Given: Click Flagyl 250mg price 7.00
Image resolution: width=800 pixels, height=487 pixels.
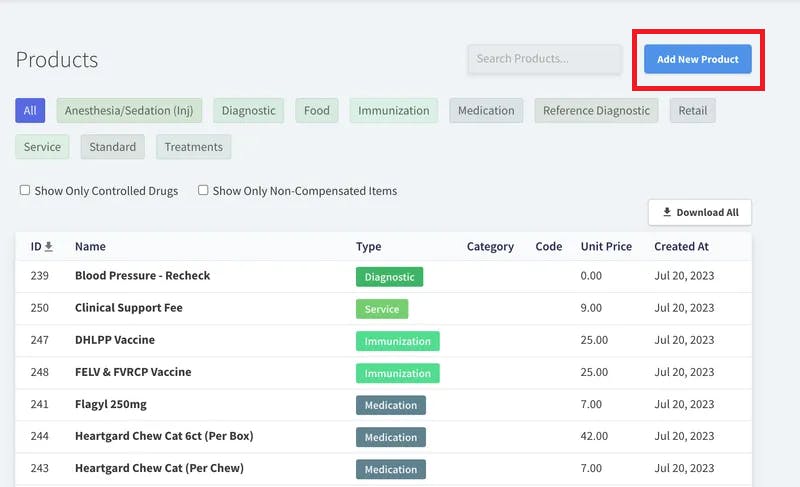Looking at the screenshot, I should coord(591,404).
